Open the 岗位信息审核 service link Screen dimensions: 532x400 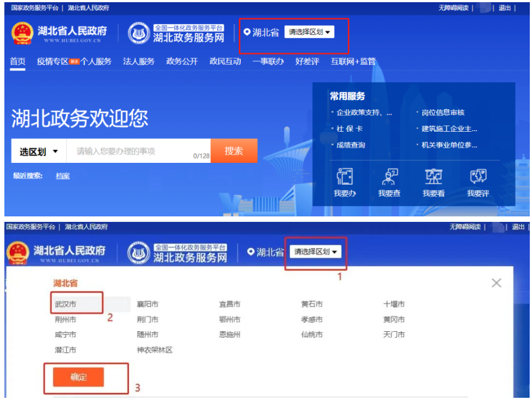pyautogui.click(x=443, y=113)
